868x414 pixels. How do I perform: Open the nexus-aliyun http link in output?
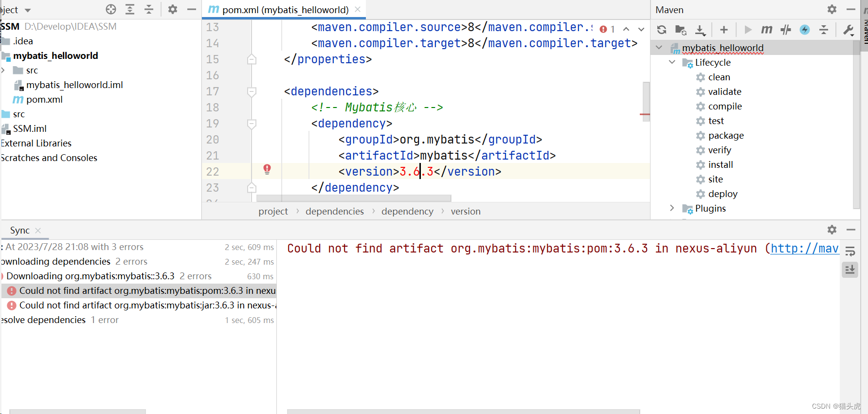point(805,248)
